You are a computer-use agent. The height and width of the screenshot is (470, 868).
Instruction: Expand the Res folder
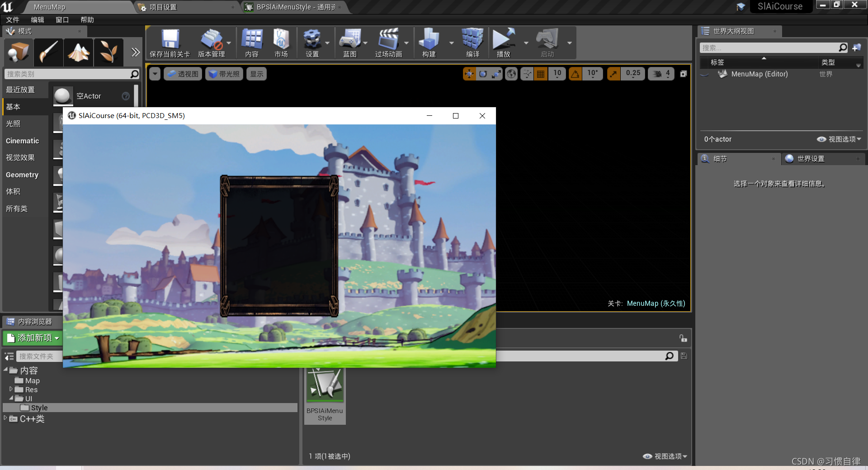[11, 389]
